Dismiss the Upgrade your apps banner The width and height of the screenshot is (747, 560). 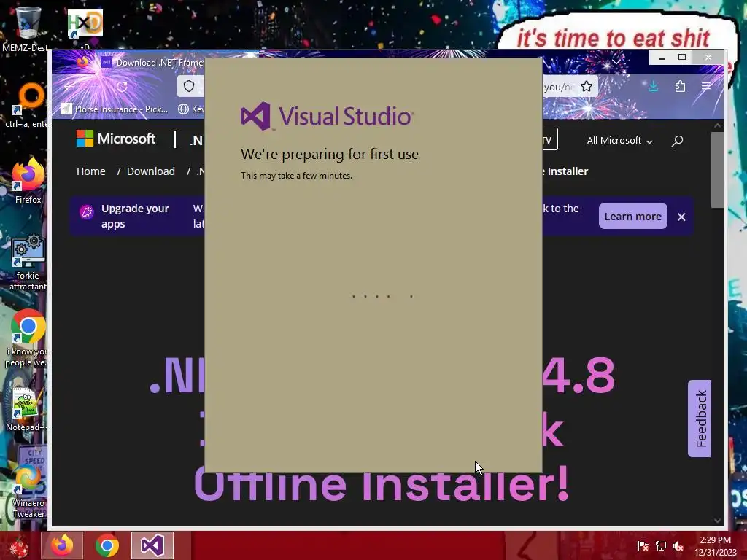coord(681,217)
